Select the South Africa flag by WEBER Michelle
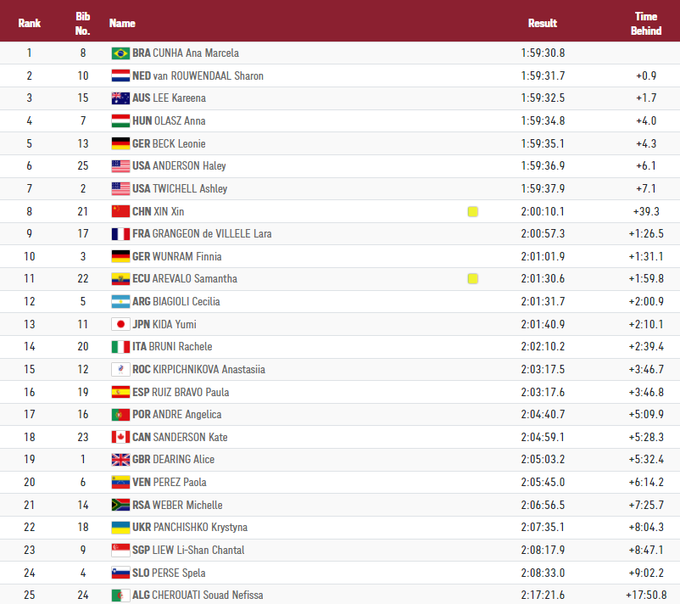 120,505
